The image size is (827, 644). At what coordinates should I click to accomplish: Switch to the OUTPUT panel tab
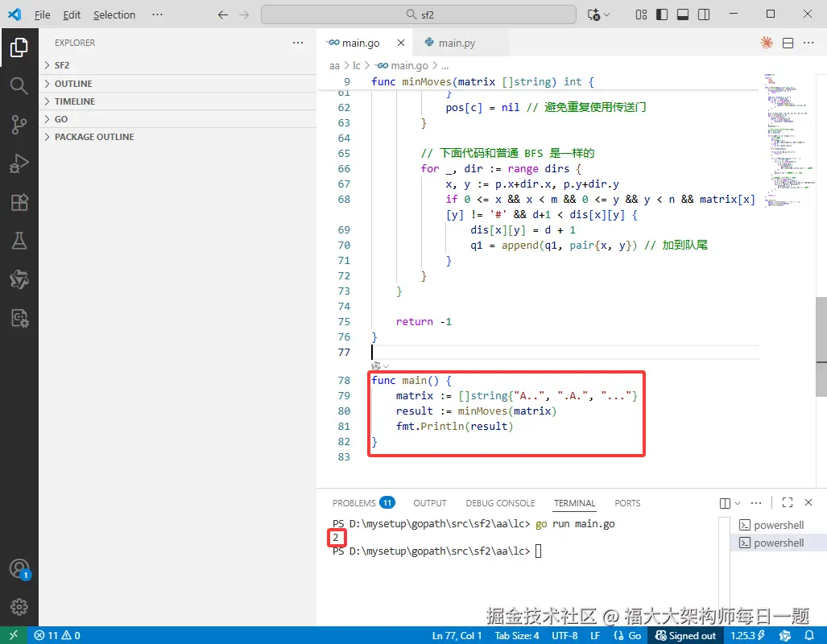(430, 503)
